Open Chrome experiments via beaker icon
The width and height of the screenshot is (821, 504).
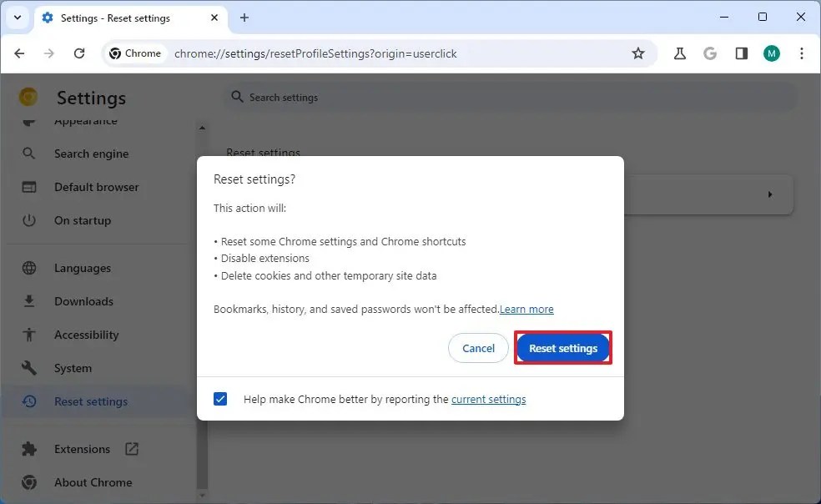(x=679, y=53)
